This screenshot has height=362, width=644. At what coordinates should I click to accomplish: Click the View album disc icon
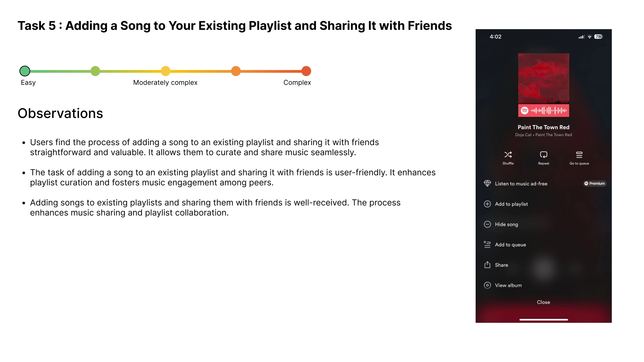coord(487,286)
